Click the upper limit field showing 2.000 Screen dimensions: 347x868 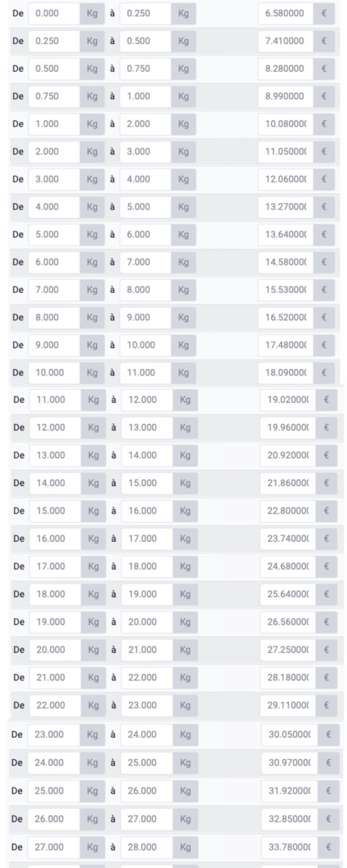(145, 124)
